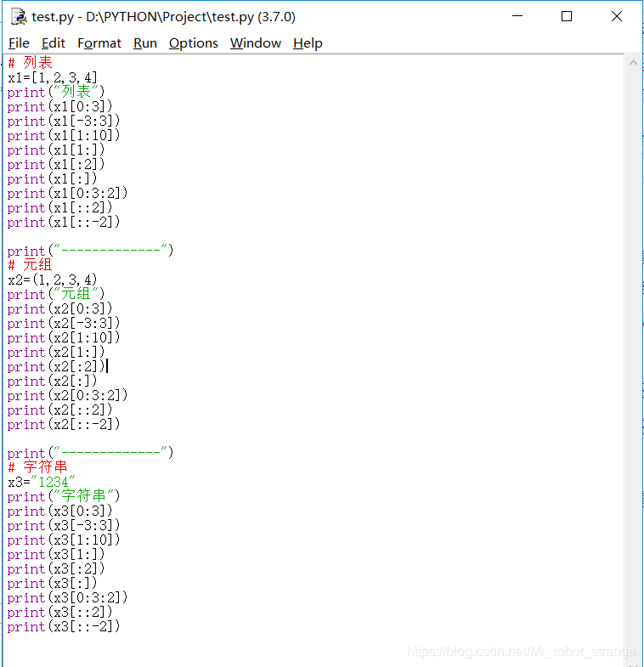Image resolution: width=644 pixels, height=667 pixels.
Task: Click the comment line '# 元组'
Action: click(x=30, y=265)
